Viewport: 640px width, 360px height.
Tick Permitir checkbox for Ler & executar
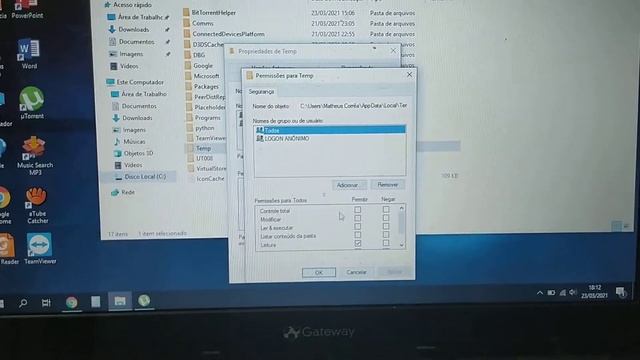(358, 227)
